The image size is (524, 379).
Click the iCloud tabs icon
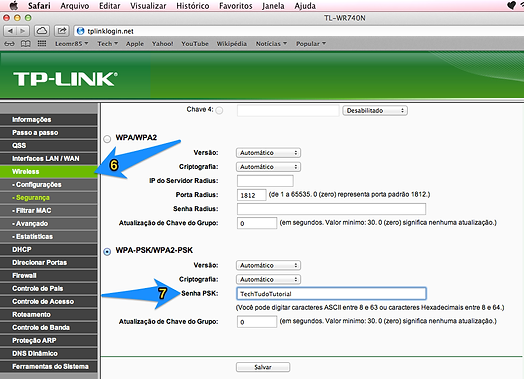pos(41,31)
